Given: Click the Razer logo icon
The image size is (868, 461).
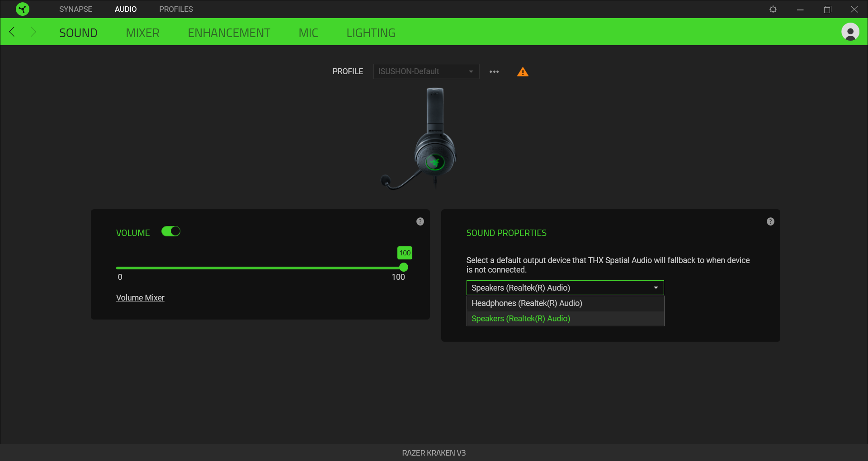Looking at the screenshot, I should pos(22,9).
